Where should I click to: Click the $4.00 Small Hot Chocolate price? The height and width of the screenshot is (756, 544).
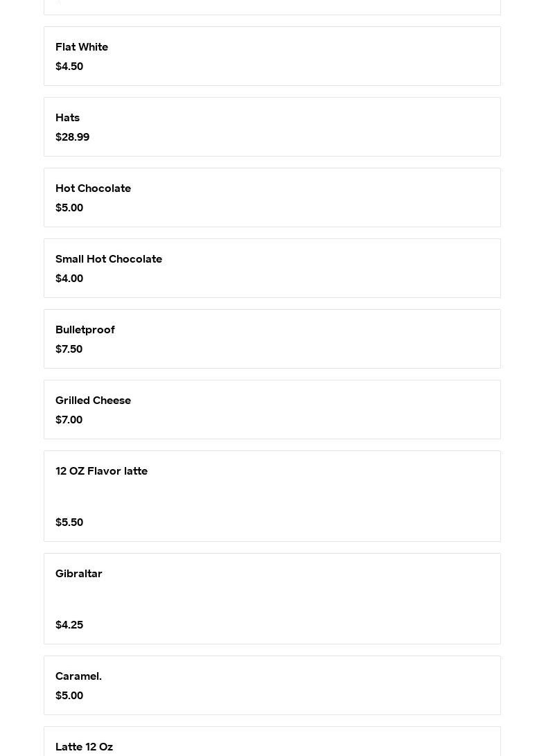pyautogui.click(x=69, y=279)
